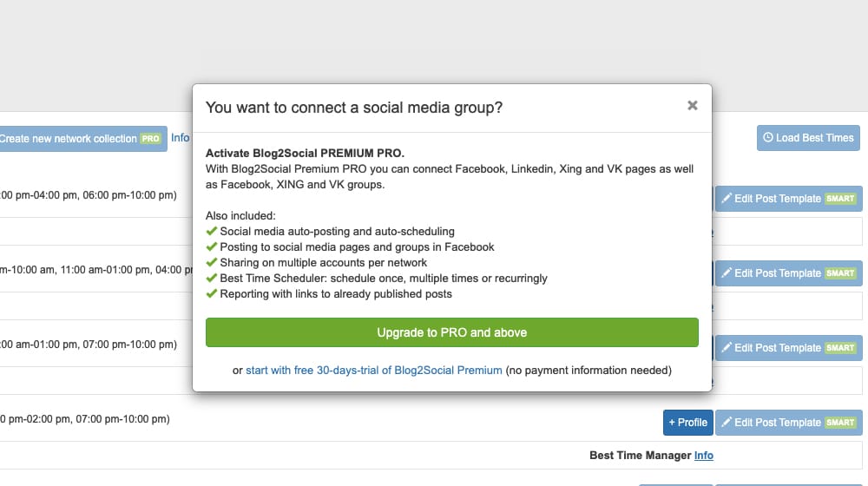Open the free 30-days-trial of Blog2Social Premium link
This screenshot has height=486, width=868.
point(373,371)
